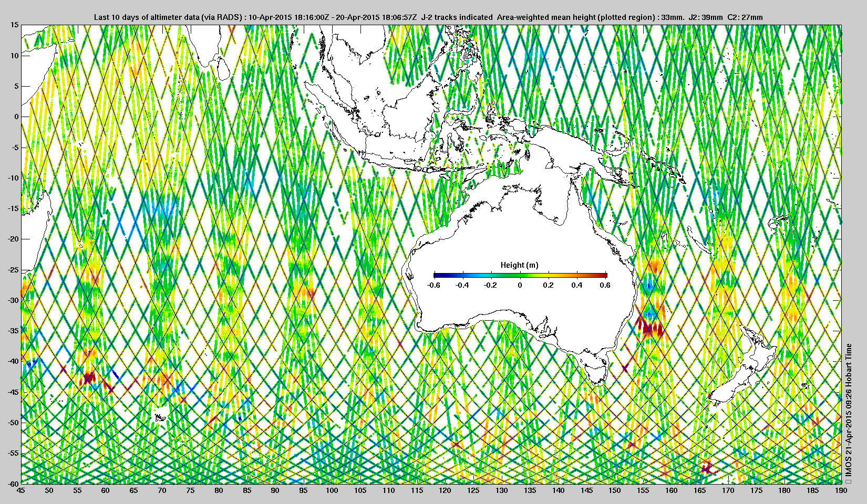Click the 'J2: 39mm' value in title
The height and width of the screenshot is (504, 867).
705,17
